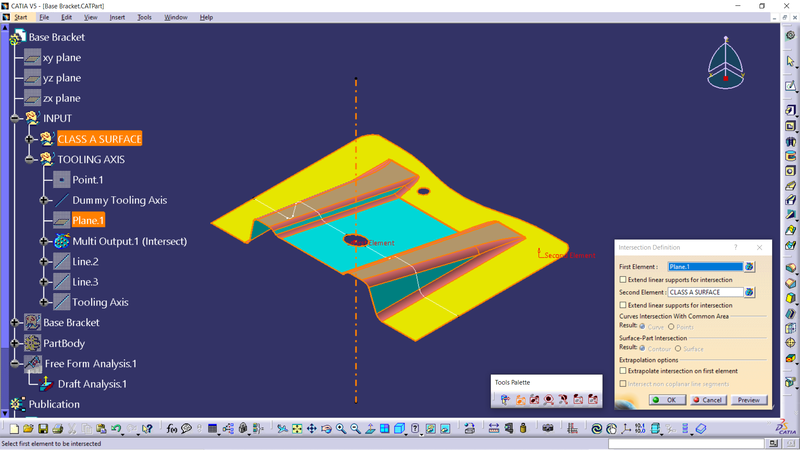800x450 pixels.
Task: Select Draft Analysis.1 in the tree
Action: click(92, 384)
